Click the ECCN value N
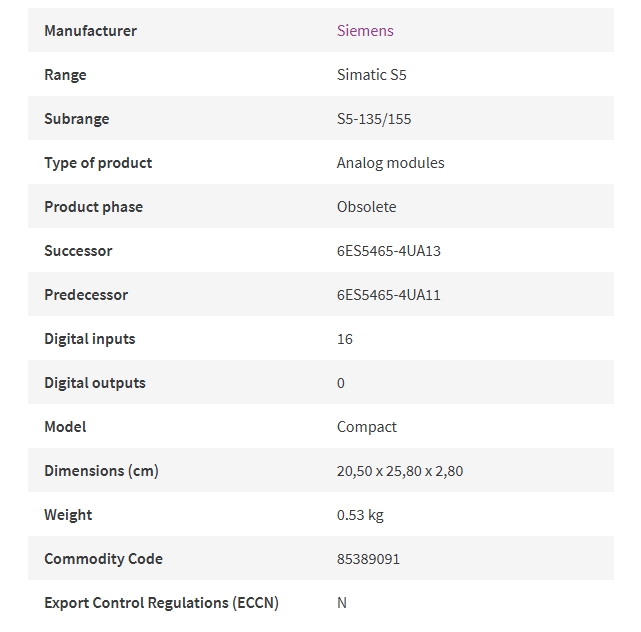Viewport: 641px width, 632px height. [342, 603]
